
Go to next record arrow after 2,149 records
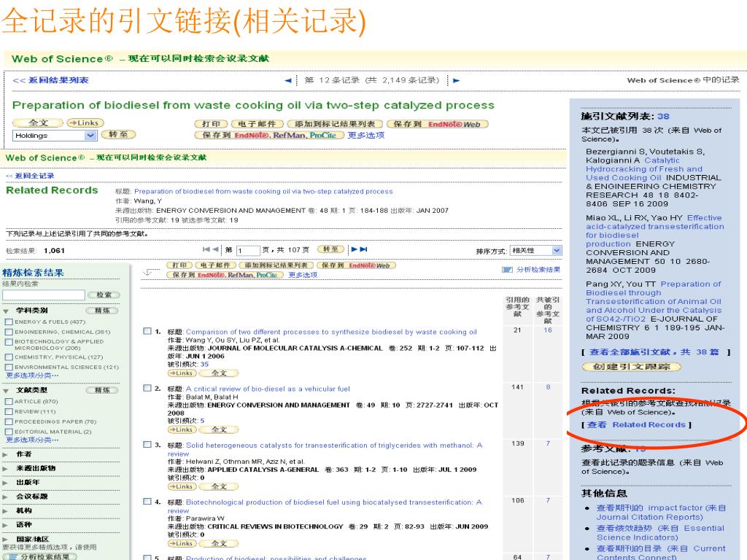(457, 80)
